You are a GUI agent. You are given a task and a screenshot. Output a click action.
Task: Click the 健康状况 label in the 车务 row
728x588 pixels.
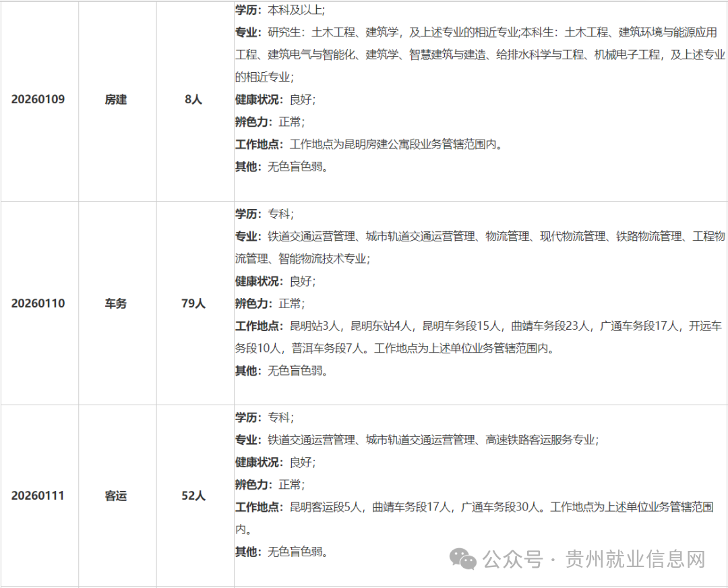point(255,281)
